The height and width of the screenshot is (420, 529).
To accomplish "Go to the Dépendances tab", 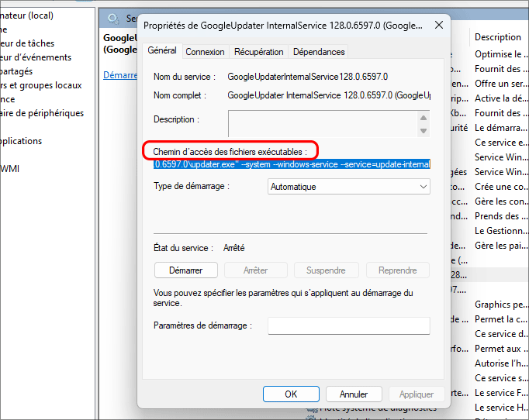I will (319, 52).
